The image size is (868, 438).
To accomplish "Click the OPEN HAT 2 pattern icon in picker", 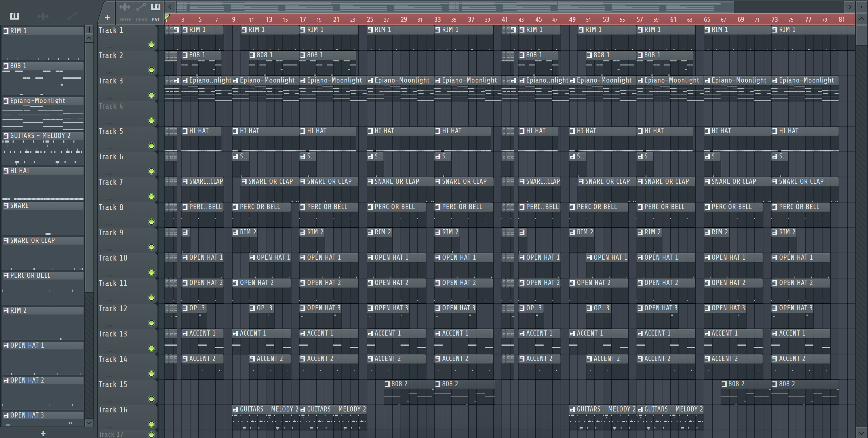I will coord(6,380).
